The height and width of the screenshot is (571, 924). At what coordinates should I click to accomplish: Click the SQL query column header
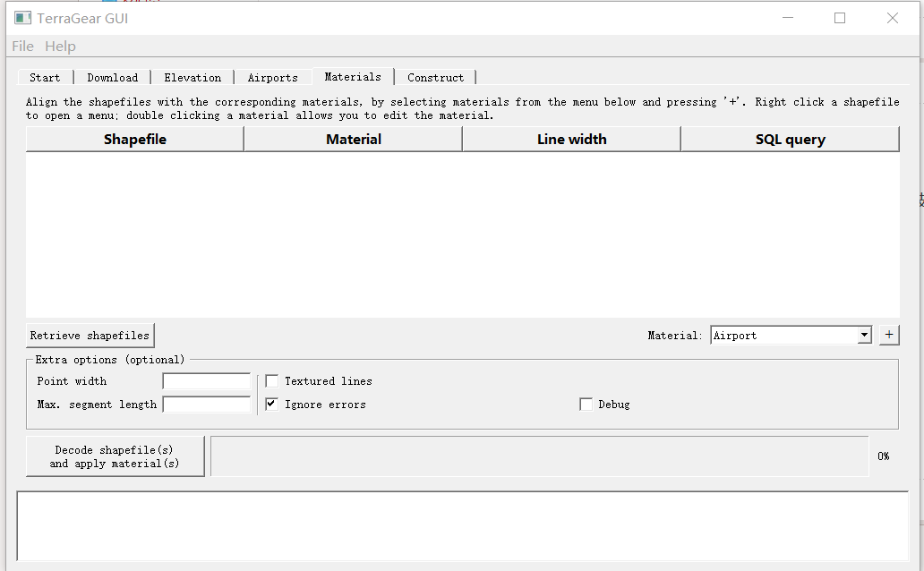coord(791,139)
